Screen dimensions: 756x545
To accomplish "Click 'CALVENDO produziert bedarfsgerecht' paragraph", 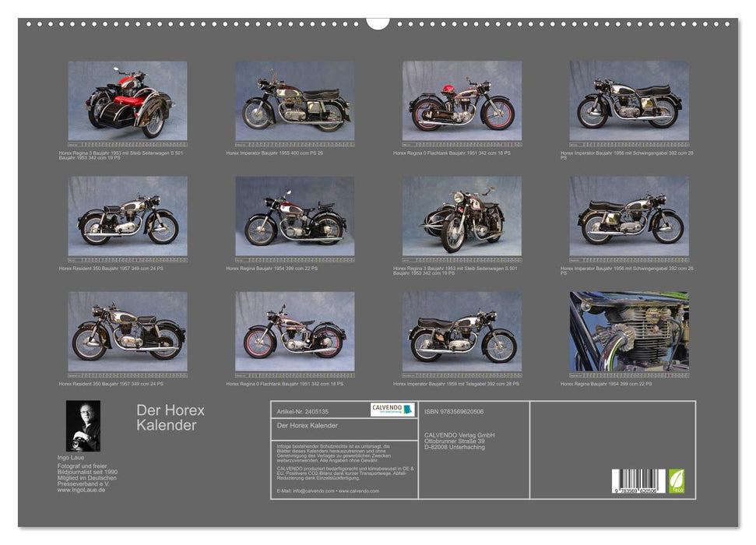I will tap(345, 473).
